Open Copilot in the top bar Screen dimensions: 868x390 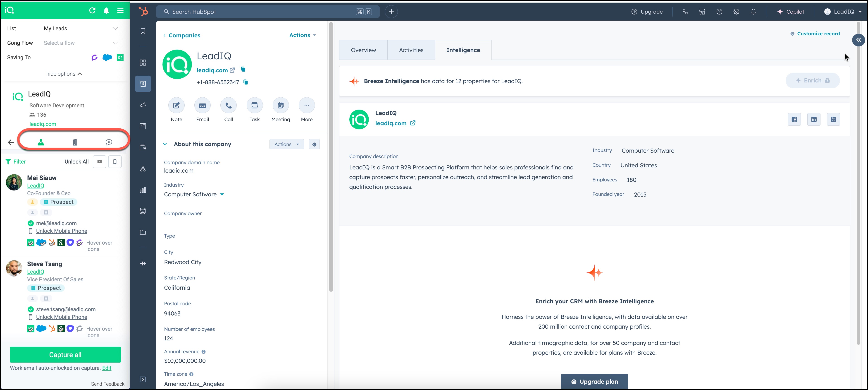click(791, 12)
